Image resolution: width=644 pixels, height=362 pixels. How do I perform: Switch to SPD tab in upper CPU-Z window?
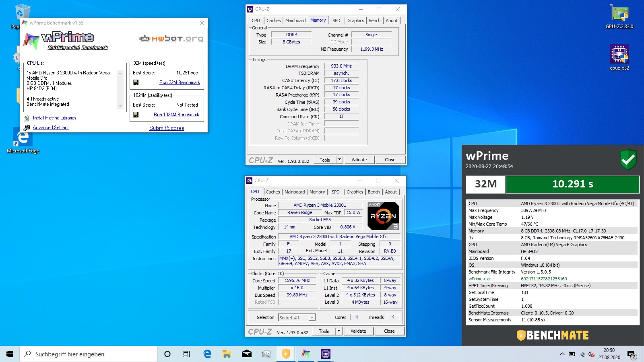[x=336, y=21]
